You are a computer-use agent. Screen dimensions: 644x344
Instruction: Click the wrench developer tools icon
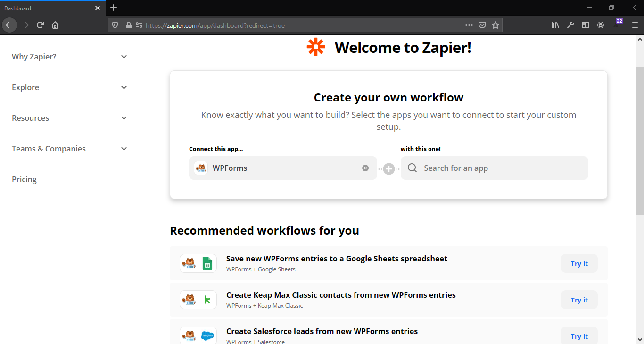[x=570, y=25]
